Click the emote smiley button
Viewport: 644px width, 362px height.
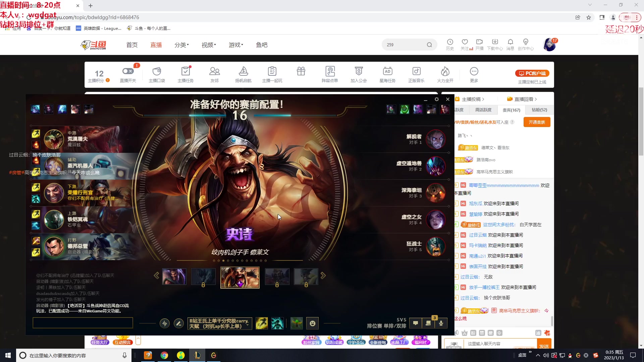312,323
